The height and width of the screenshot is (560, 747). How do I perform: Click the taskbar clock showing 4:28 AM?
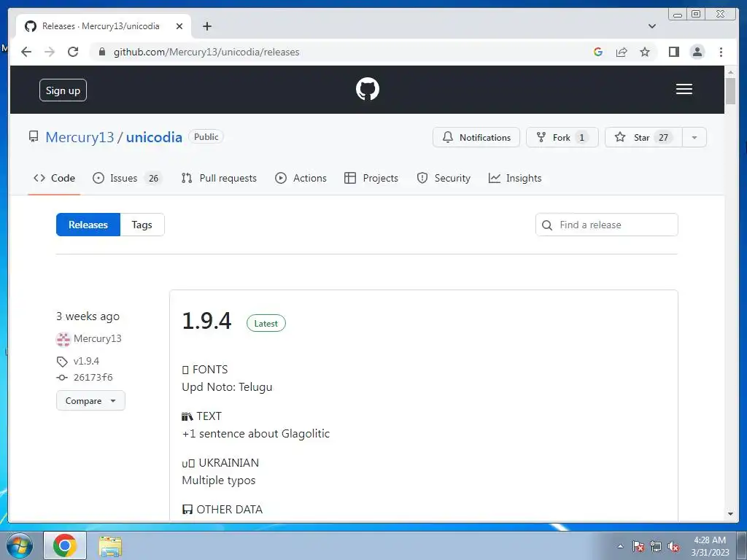pos(710,546)
